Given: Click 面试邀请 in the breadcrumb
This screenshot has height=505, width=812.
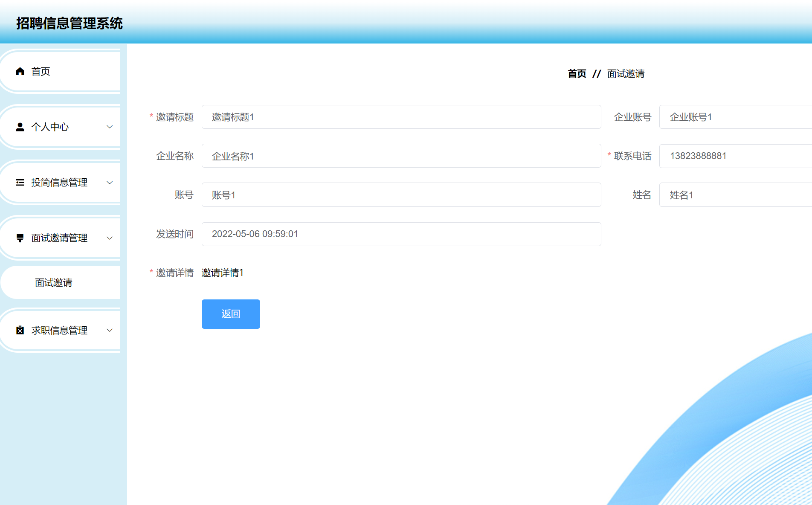Looking at the screenshot, I should pos(625,73).
